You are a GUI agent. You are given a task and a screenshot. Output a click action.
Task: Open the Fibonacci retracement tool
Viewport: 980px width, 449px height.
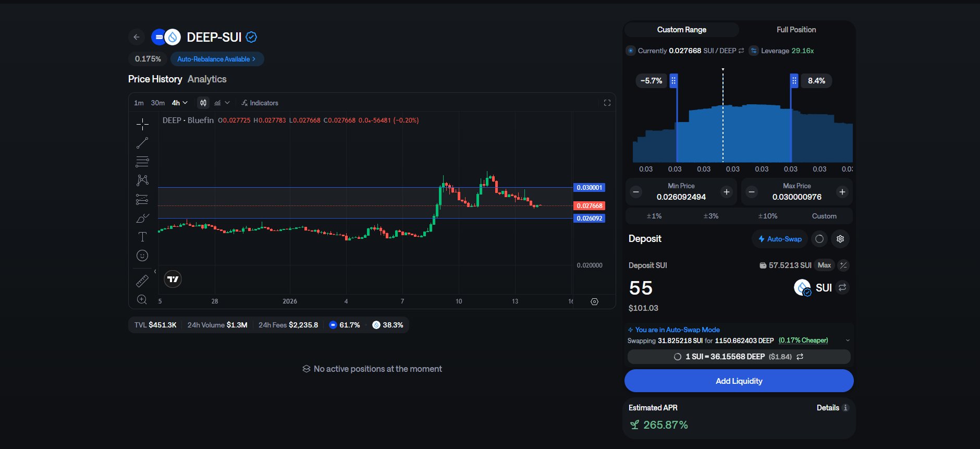(x=142, y=162)
